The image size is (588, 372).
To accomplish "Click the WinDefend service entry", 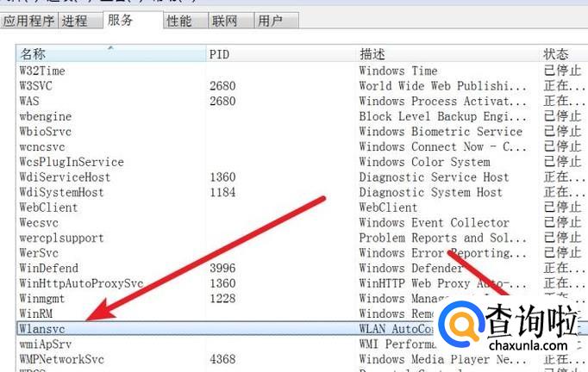I will (48, 268).
